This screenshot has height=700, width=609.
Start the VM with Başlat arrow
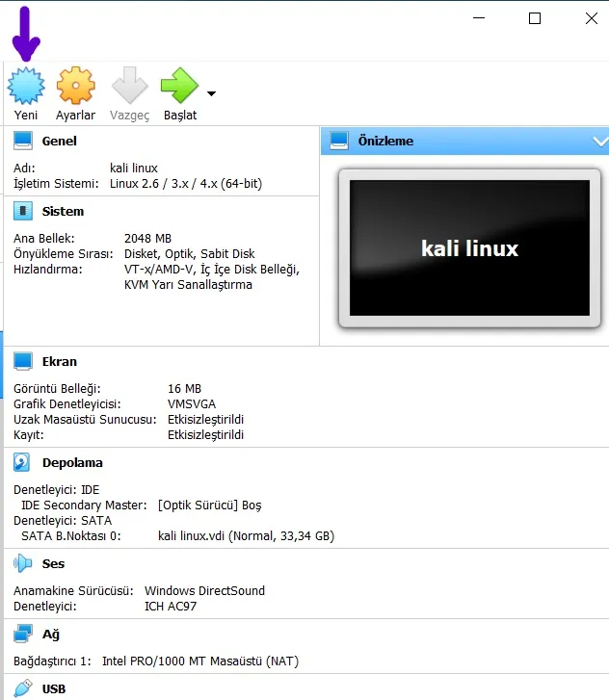[x=179, y=86]
